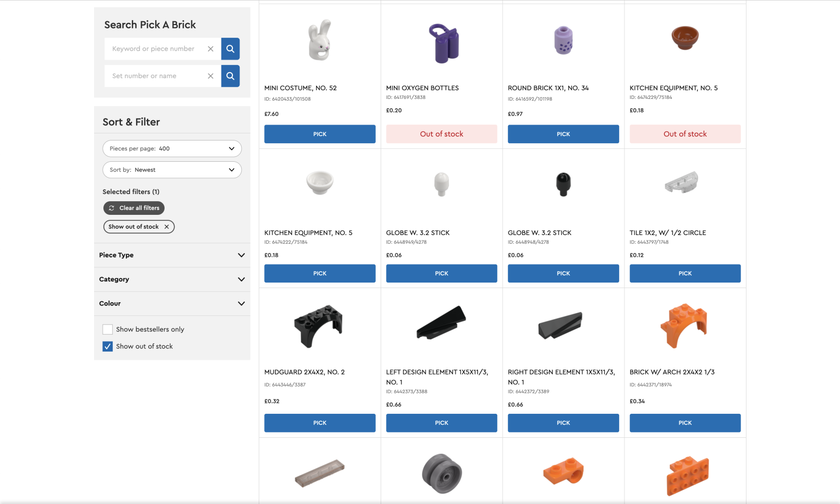The height and width of the screenshot is (504, 840).
Task: Click Out of stock on Mini Oxygen Bottles
Action: [x=441, y=134]
